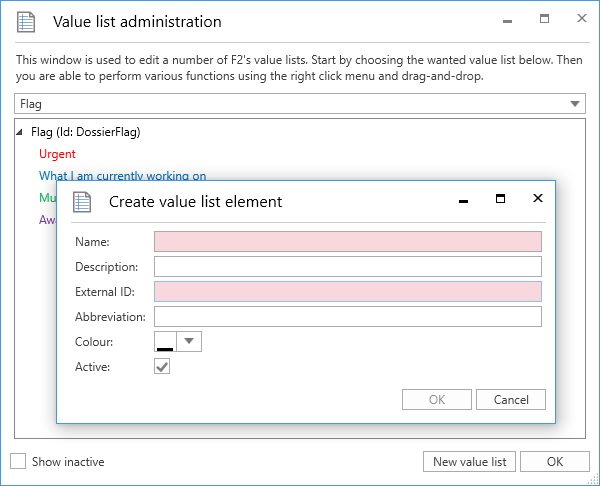Viewport: 600px width, 486px height.
Task: Open the Flag value list dropdown
Action: (575, 103)
